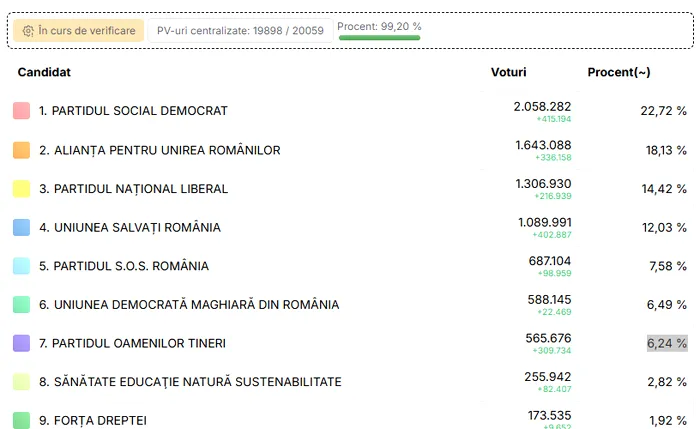The height and width of the screenshot is (429, 700).
Task: Click the light cyan S.O.S. România swatch
Action: [21, 266]
